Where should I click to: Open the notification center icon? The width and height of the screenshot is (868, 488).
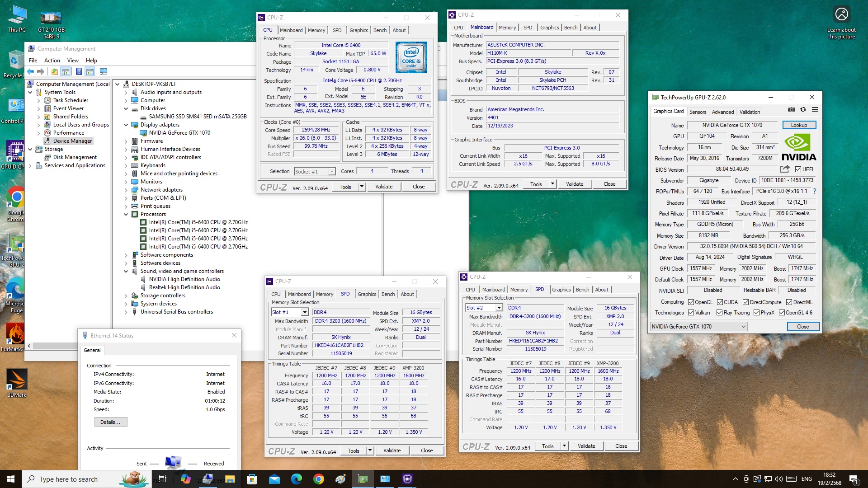tap(853, 479)
